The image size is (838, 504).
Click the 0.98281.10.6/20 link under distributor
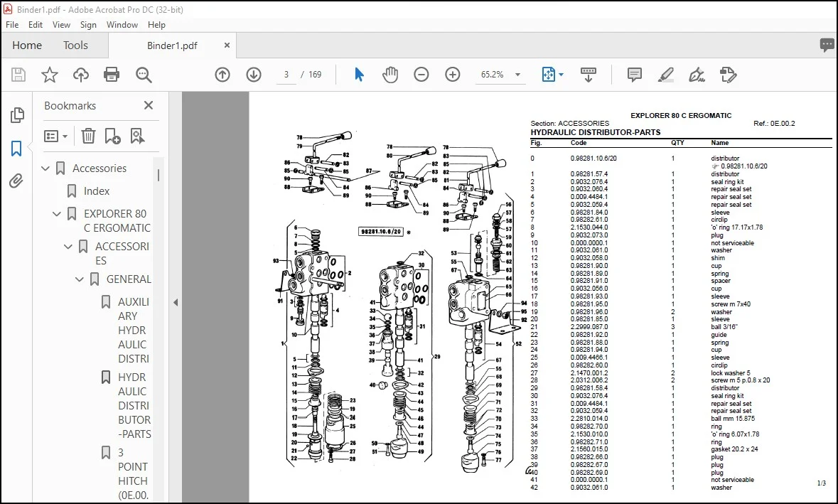[744, 166]
